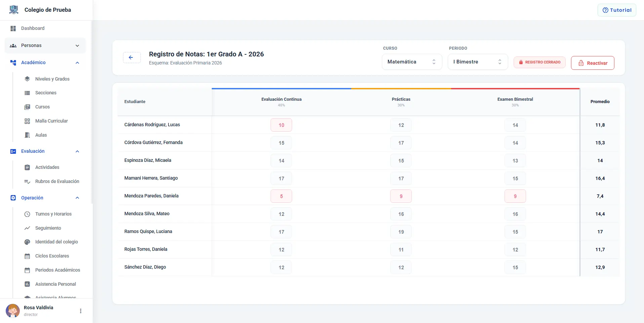The image size is (644, 323).
Task: Open the Tutorial help button
Action: 617,10
